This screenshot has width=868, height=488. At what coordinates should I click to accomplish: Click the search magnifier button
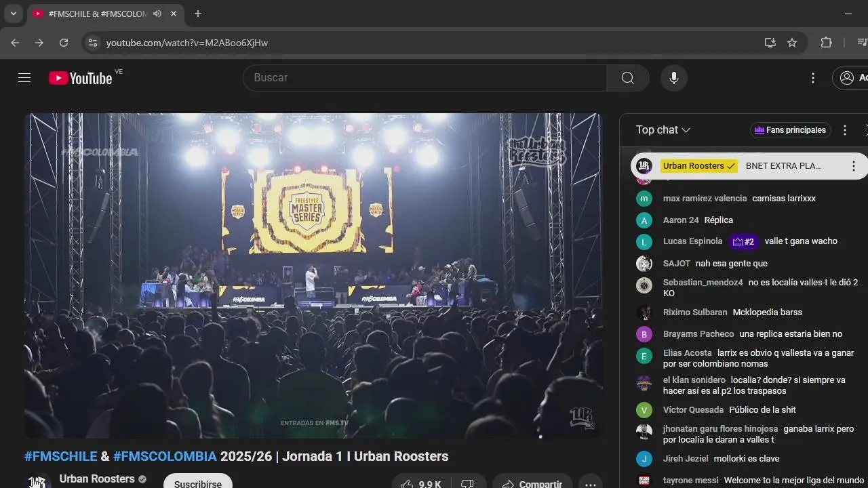(628, 78)
